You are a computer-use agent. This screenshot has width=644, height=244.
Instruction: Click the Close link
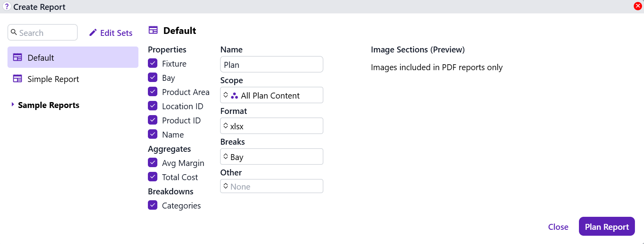558,227
